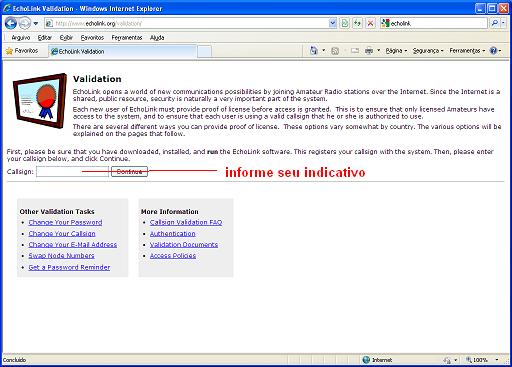This screenshot has width=512, height=367.
Task: Click the Favoritos star button
Action: 22,51
